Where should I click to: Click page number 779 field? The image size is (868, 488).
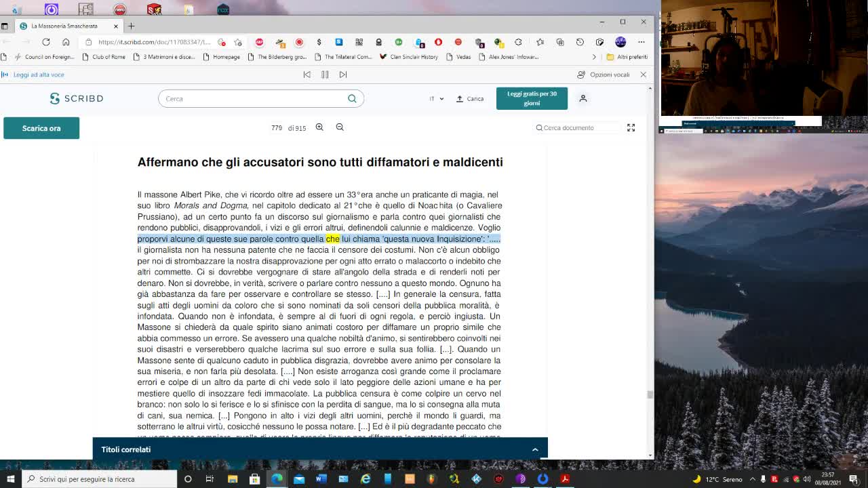pyautogui.click(x=277, y=127)
